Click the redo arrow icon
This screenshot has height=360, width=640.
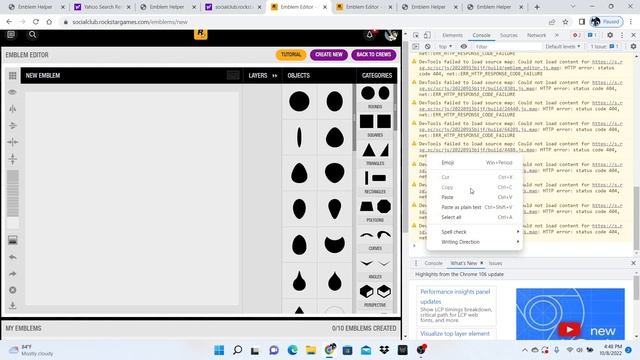[x=13, y=273]
